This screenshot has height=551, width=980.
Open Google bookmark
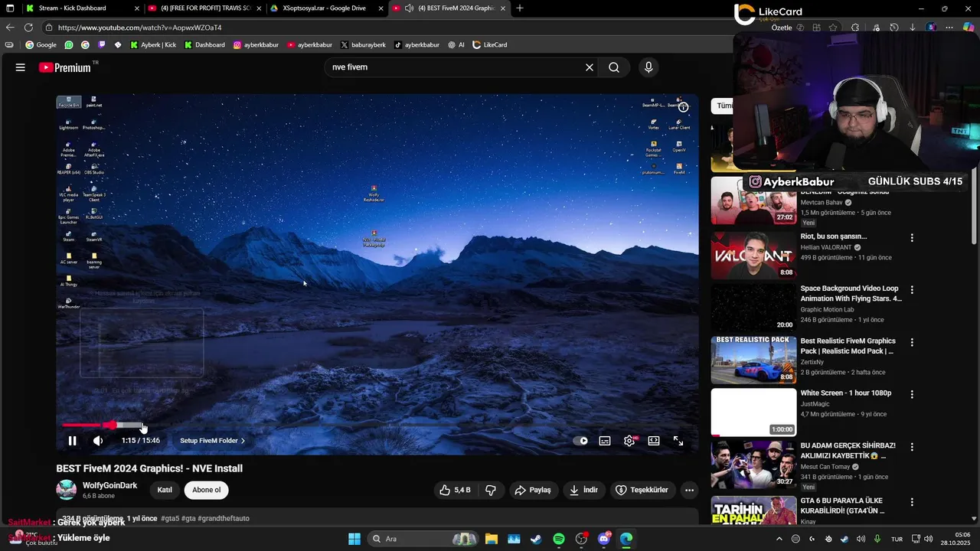[41, 44]
